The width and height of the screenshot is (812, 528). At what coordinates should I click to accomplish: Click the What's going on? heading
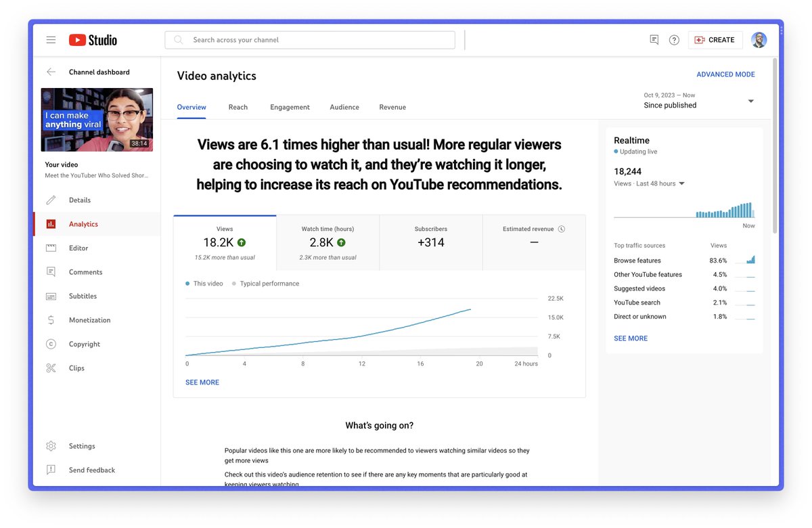[379, 426]
